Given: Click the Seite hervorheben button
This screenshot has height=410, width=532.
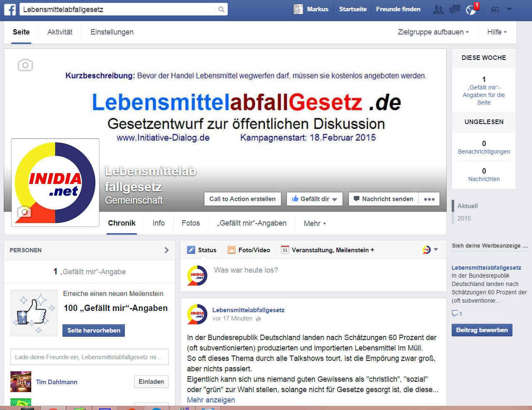Looking at the screenshot, I should pos(94,330).
